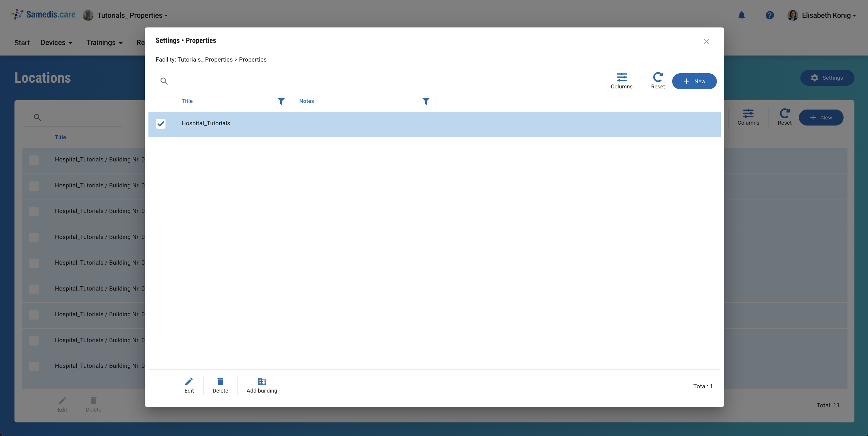Screen dimensions: 868x436
Task: Click the Delete trash icon in the dialog
Action: (220, 381)
